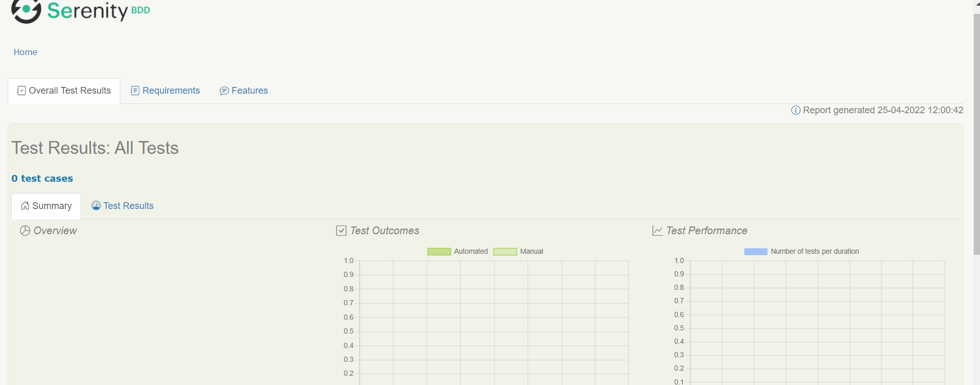Click the Serenity BDD logo icon
Viewport: 980px width, 385px height.
pyautogui.click(x=26, y=10)
